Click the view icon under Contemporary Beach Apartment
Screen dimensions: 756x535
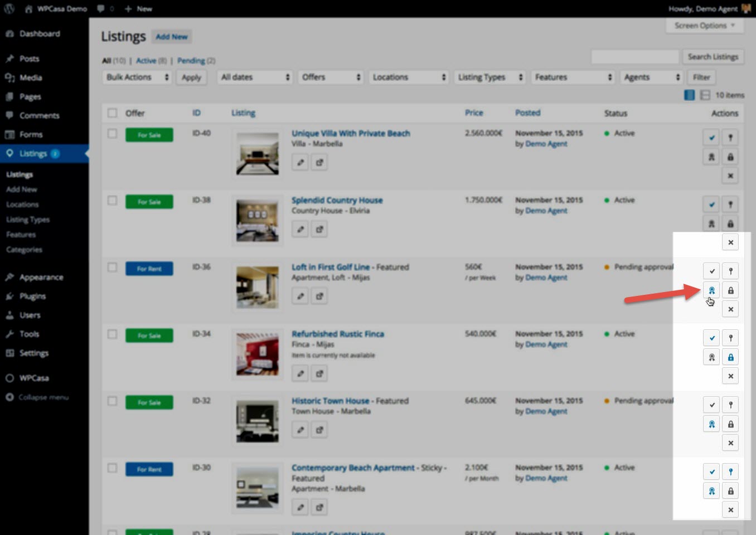point(319,507)
